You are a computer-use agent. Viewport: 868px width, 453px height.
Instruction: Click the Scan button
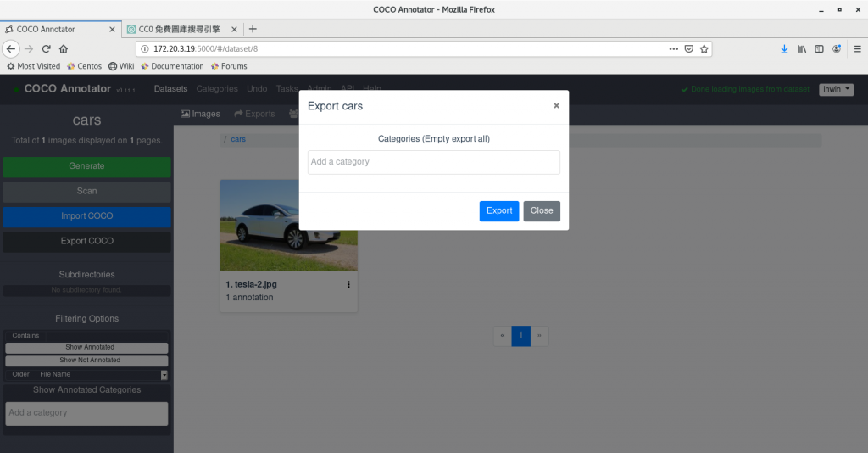[x=87, y=192]
